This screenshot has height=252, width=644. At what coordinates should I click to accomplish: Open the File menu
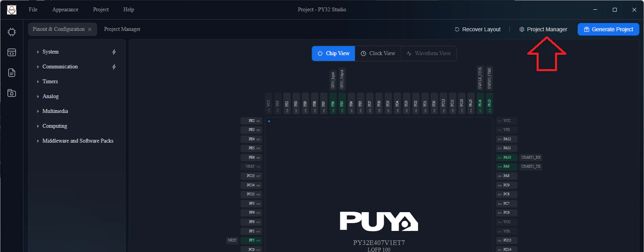pyautogui.click(x=33, y=10)
